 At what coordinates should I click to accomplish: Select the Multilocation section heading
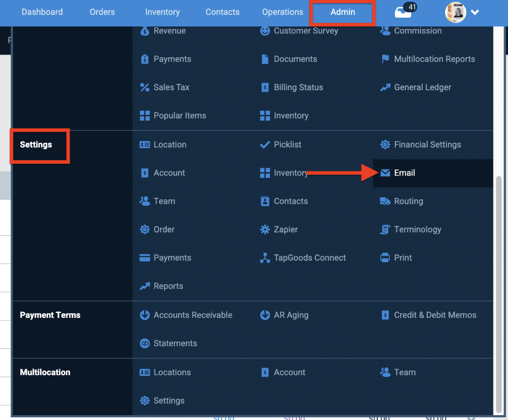coord(45,372)
